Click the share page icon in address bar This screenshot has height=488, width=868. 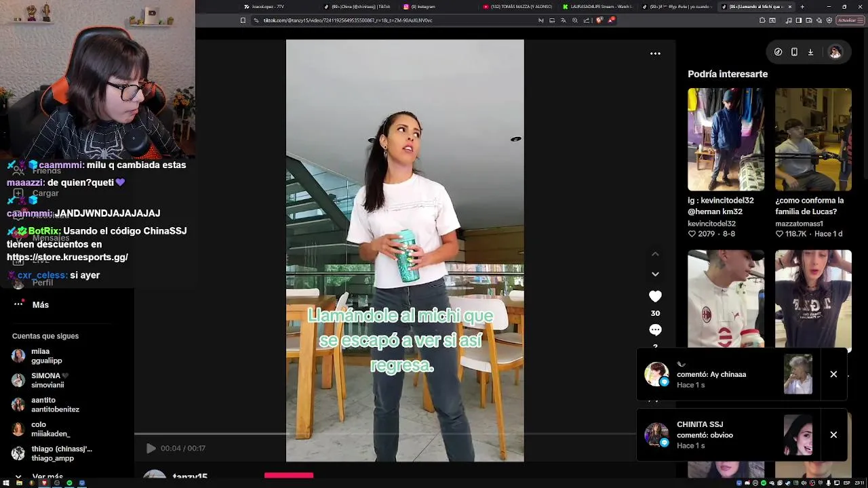point(587,20)
